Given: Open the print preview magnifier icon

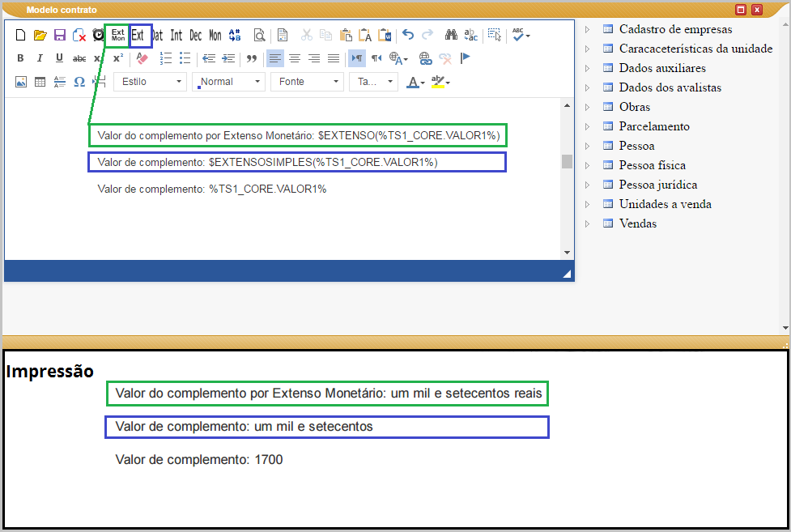Looking at the screenshot, I should (x=259, y=36).
